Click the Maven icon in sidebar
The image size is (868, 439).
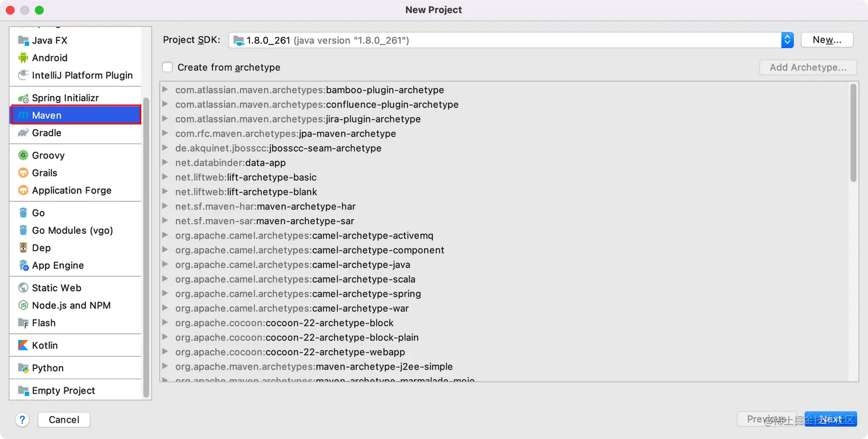(23, 115)
